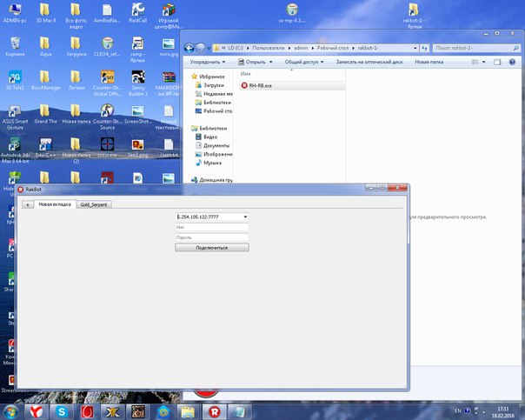Click Новая папка in Explorer toolbar
The height and width of the screenshot is (420, 525).
coord(429,62)
